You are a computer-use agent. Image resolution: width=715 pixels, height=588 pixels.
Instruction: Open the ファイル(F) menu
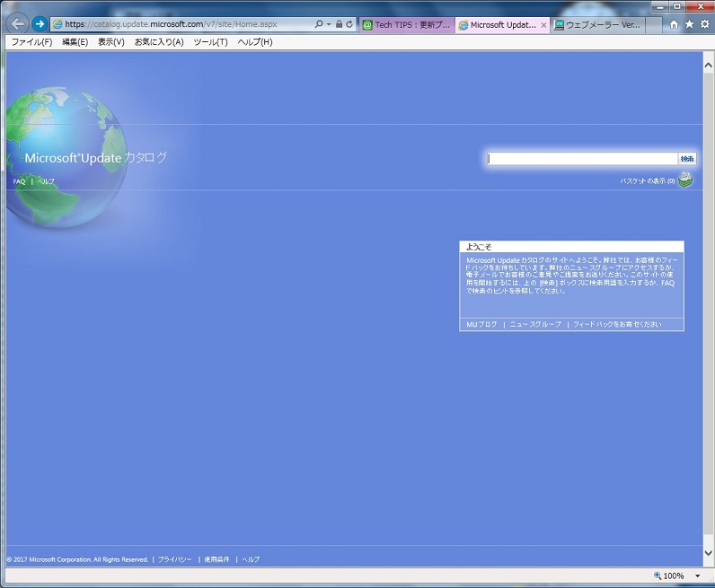tap(31, 42)
